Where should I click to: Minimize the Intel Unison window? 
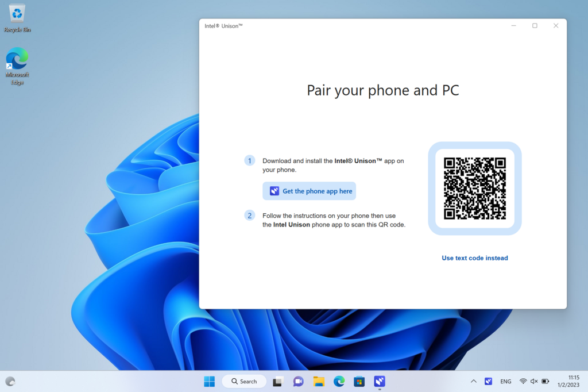(514, 25)
